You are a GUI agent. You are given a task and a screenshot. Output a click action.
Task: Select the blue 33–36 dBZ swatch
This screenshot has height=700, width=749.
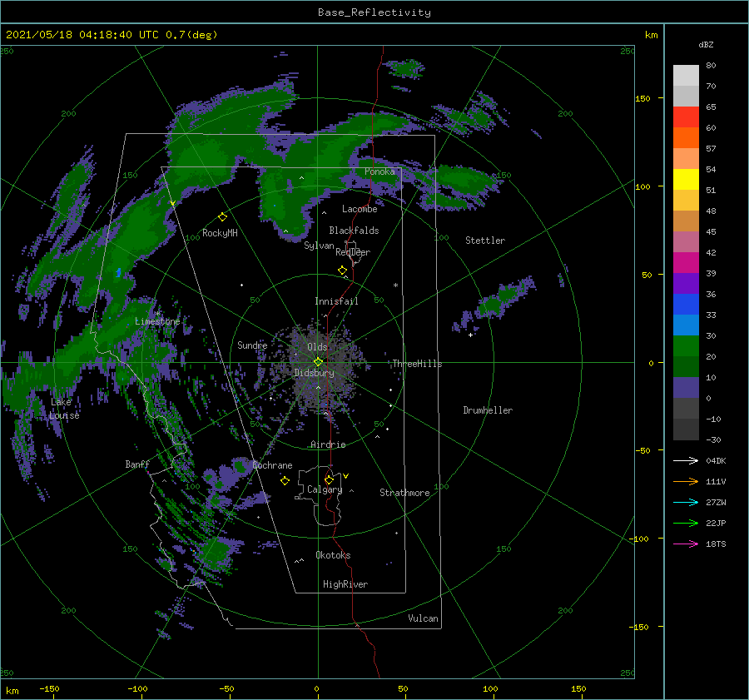pyautogui.click(x=686, y=305)
